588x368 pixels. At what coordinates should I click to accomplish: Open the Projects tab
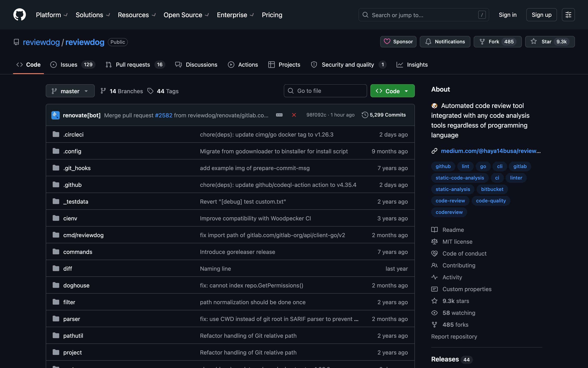[x=284, y=64]
